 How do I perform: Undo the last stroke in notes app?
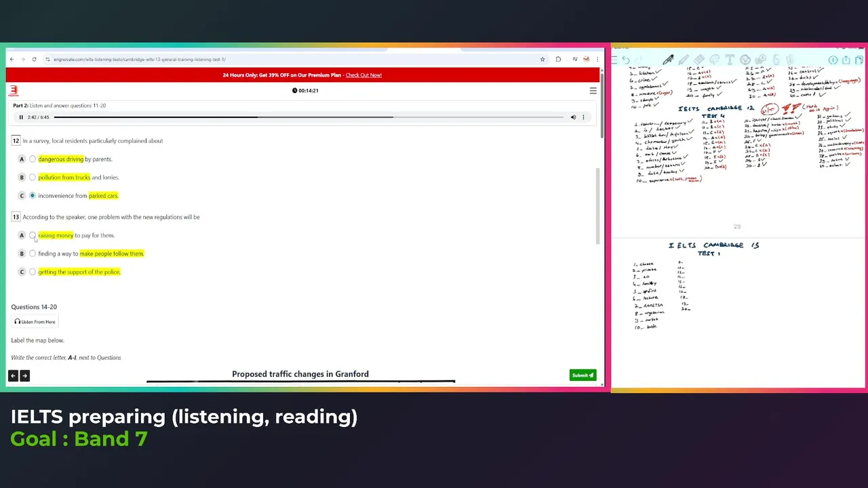(x=625, y=60)
